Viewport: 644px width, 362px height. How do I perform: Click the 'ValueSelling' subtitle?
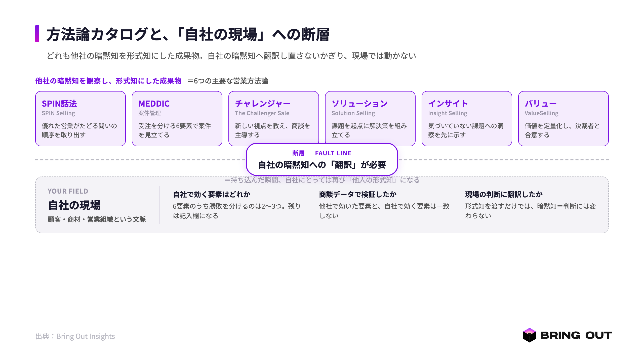click(542, 113)
